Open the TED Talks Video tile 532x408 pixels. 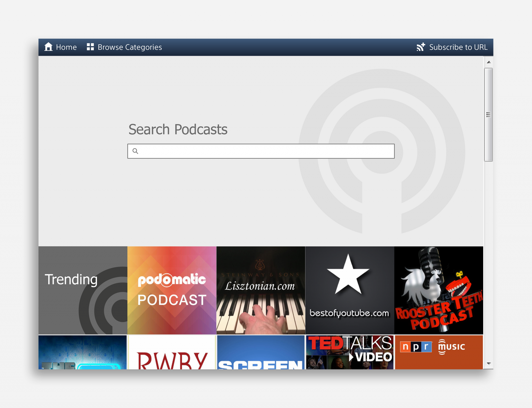click(x=350, y=352)
